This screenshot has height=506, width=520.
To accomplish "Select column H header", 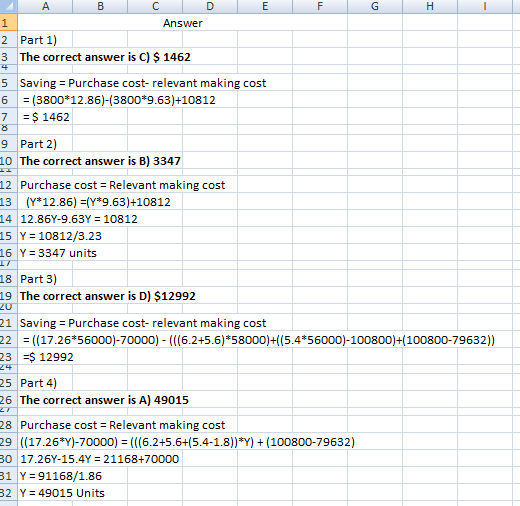I will (430, 6).
